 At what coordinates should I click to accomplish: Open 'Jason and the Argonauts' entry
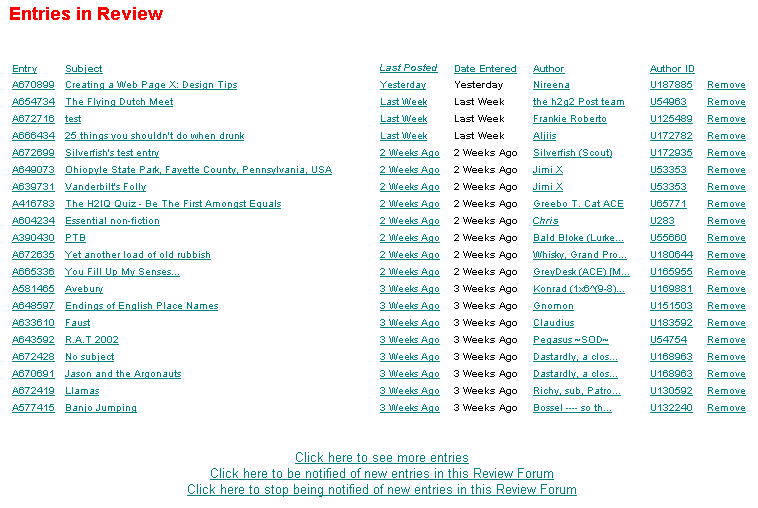pyautogui.click(x=123, y=374)
